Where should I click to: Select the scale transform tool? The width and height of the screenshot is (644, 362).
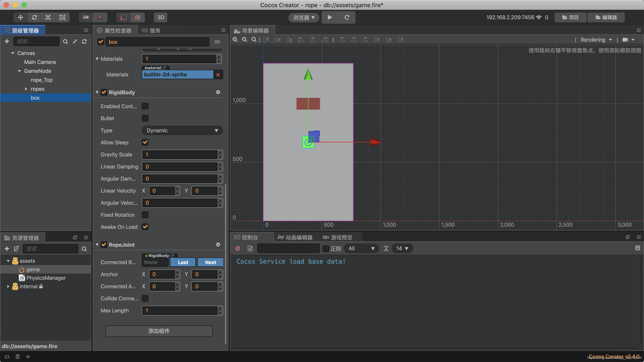coord(48,17)
